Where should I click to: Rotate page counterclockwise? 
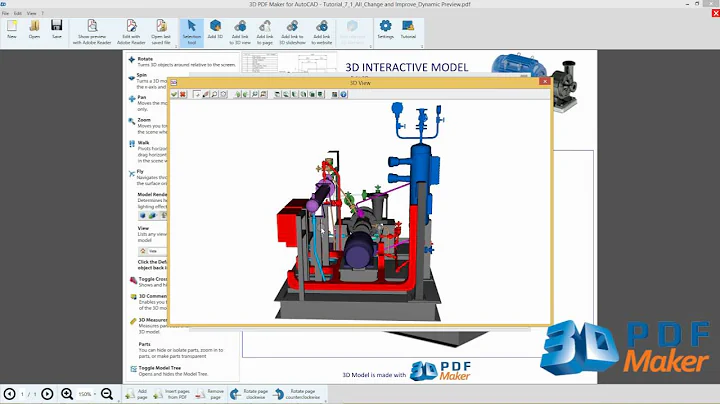(x=297, y=394)
